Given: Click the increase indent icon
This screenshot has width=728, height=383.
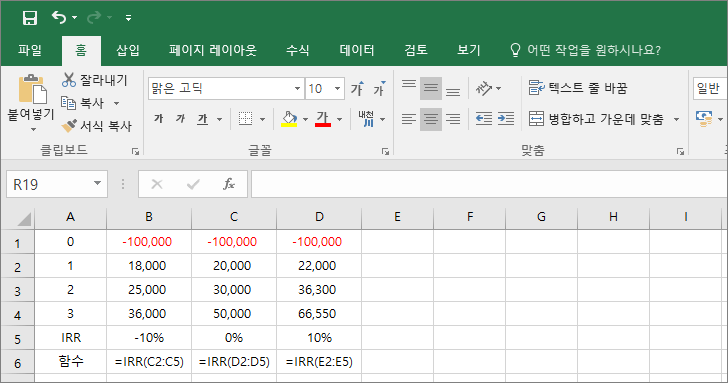Looking at the screenshot, I should click(506, 119).
